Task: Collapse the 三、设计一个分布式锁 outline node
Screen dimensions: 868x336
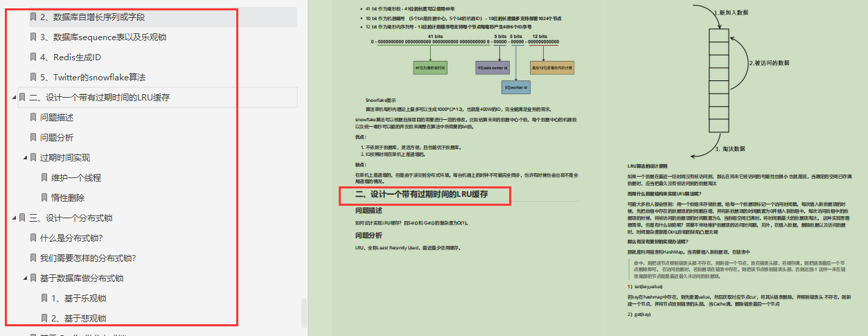Action: 15,218
